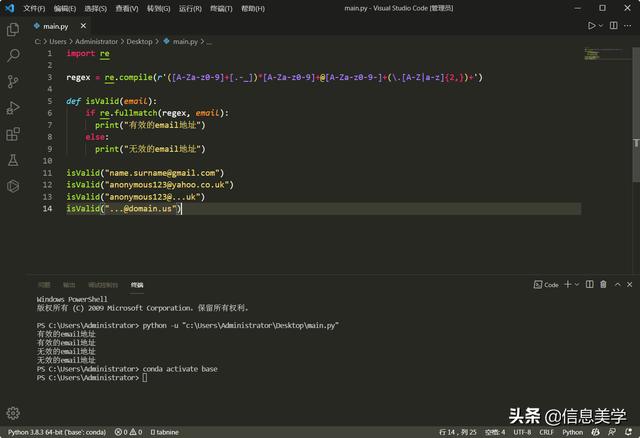Switch to the second panel tab (输出)
Viewport: 640px width, 438px height.
(x=69, y=285)
